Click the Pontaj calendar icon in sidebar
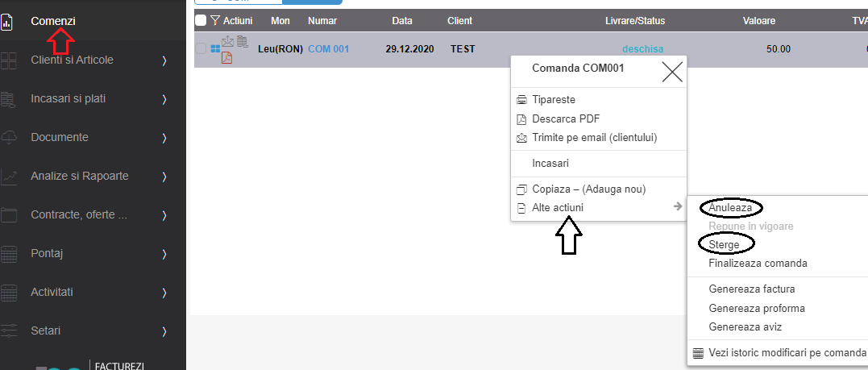Viewport: 868px width, 370px height. tap(9, 254)
